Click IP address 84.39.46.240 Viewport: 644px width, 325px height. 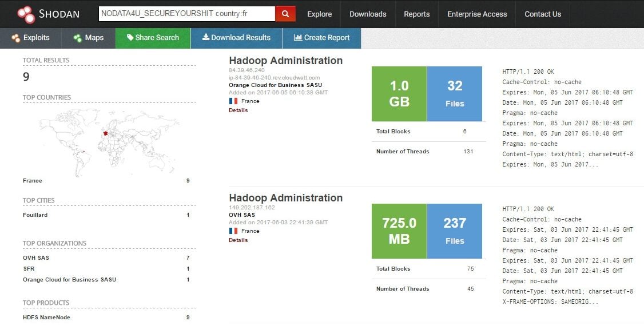[247, 70]
